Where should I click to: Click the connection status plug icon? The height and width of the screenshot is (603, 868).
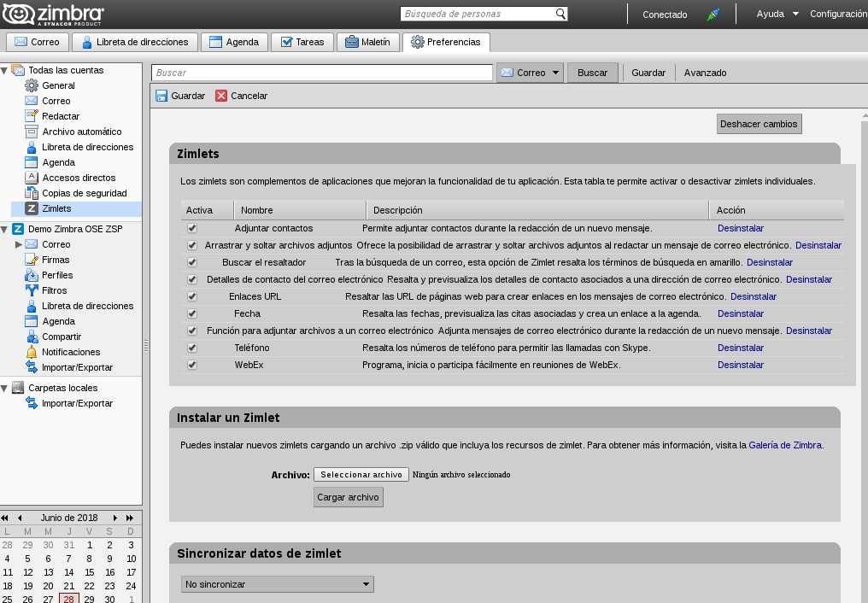point(713,15)
